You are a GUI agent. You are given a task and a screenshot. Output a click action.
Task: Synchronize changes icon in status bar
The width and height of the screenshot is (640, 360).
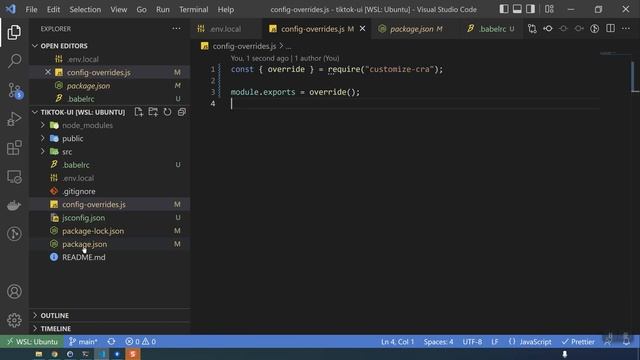click(111, 342)
